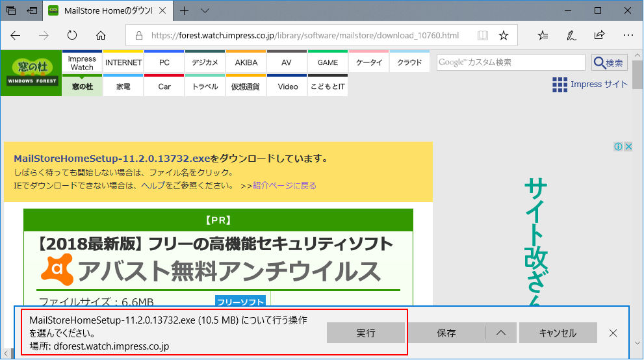The height and width of the screenshot is (360, 644).
Task: Refresh the page
Action: pyautogui.click(x=72, y=35)
